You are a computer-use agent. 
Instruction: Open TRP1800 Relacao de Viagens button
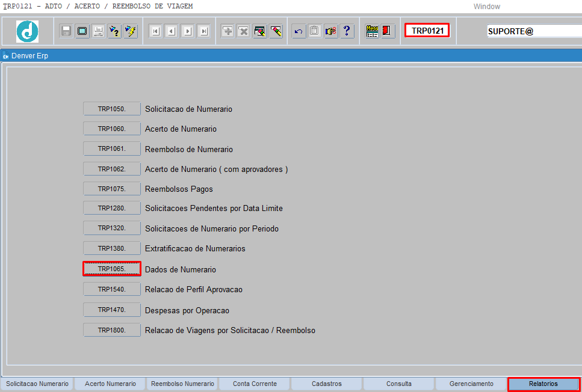pyautogui.click(x=112, y=330)
